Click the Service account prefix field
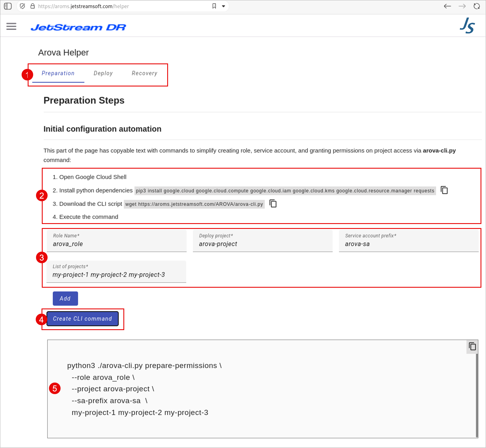The width and height of the screenshot is (486, 448). click(x=409, y=241)
